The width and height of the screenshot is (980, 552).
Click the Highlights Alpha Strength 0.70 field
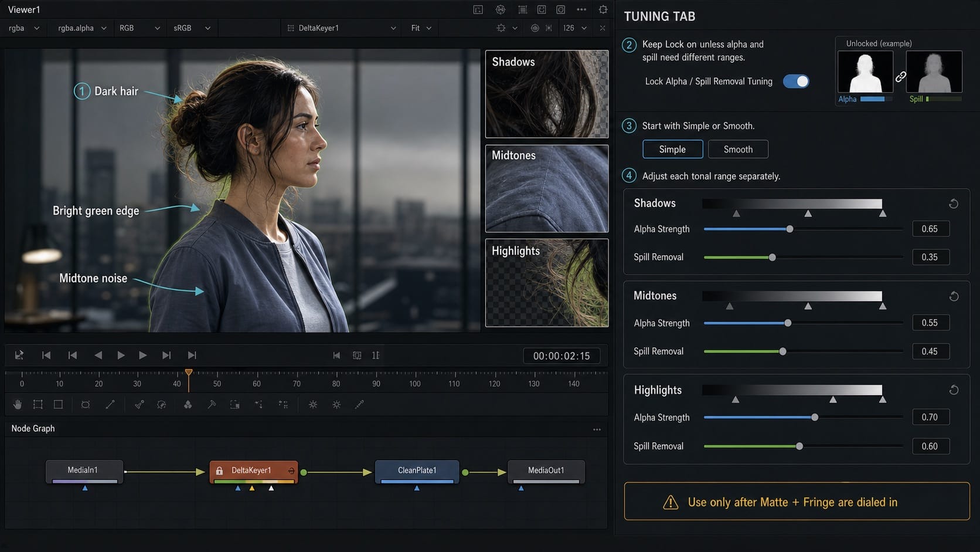coord(931,418)
